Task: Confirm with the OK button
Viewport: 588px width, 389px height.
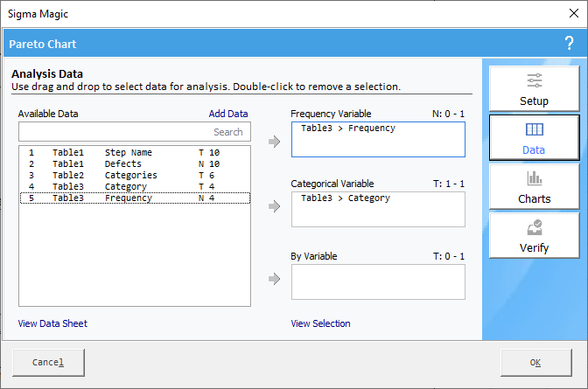Action: click(x=535, y=363)
